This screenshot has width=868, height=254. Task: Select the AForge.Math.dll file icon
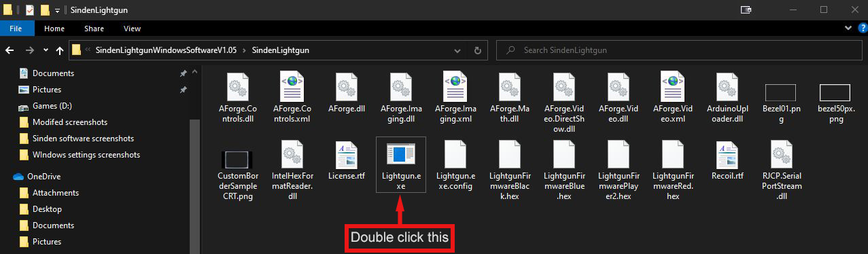click(509, 86)
